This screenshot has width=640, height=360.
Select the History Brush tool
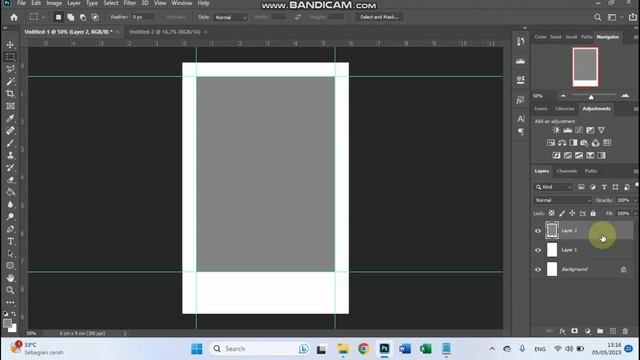coord(10,167)
